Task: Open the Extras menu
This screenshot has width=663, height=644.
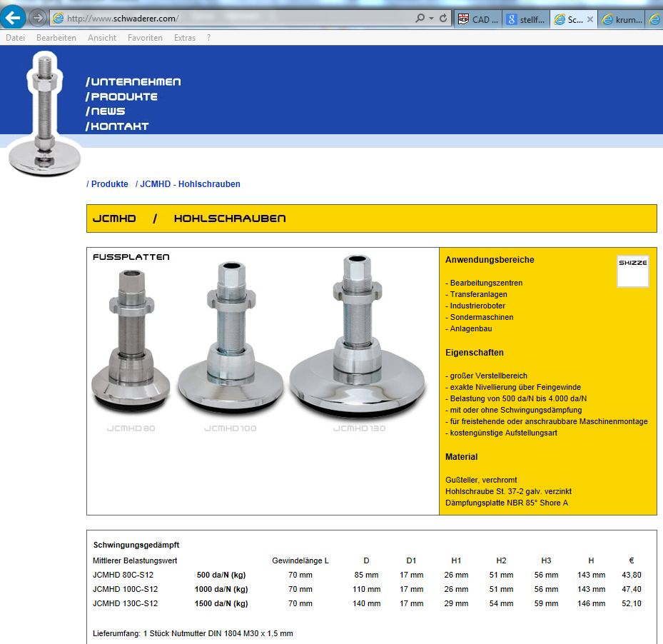Action: point(185,38)
